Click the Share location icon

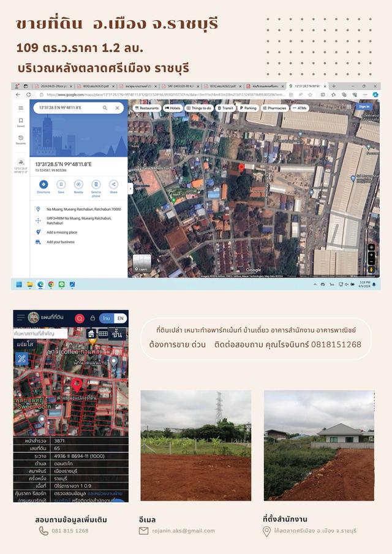pyautogui.click(x=113, y=184)
